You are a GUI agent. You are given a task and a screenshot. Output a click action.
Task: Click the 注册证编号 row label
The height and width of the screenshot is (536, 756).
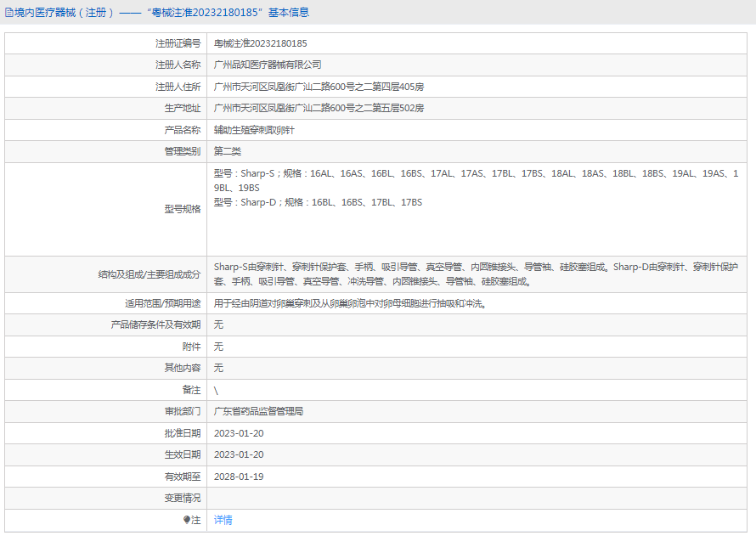click(178, 43)
